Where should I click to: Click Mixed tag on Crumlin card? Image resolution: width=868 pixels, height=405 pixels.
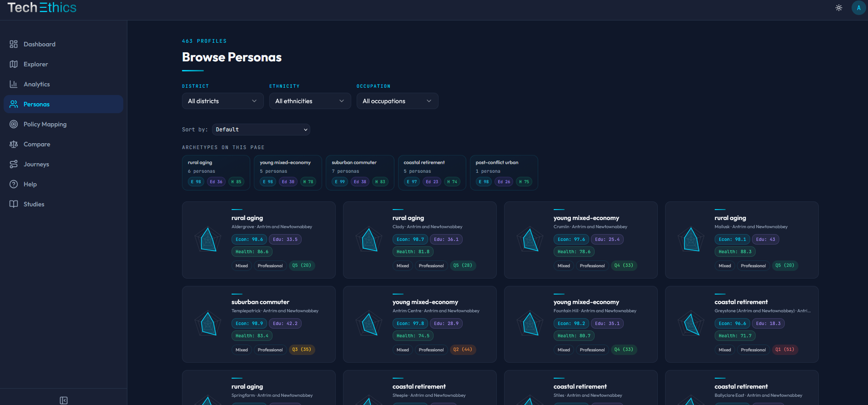click(564, 266)
